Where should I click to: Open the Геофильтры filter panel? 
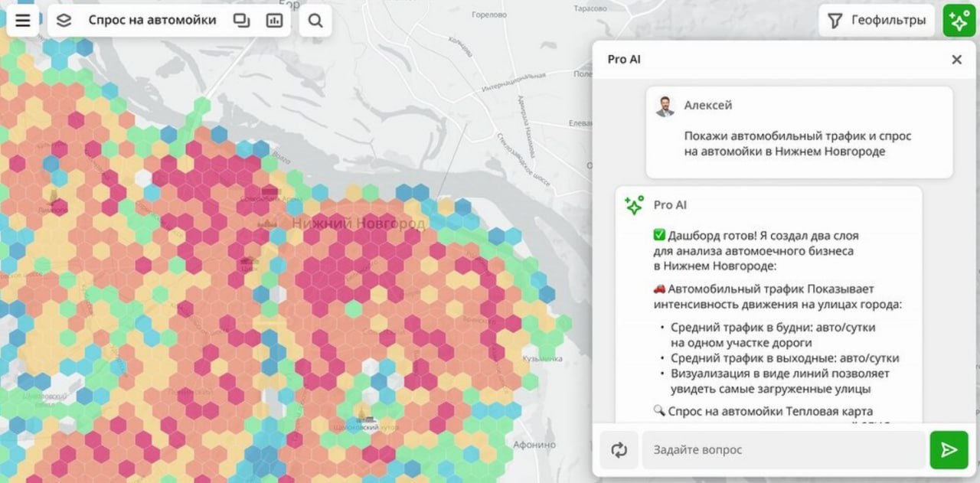pos(877,21)
